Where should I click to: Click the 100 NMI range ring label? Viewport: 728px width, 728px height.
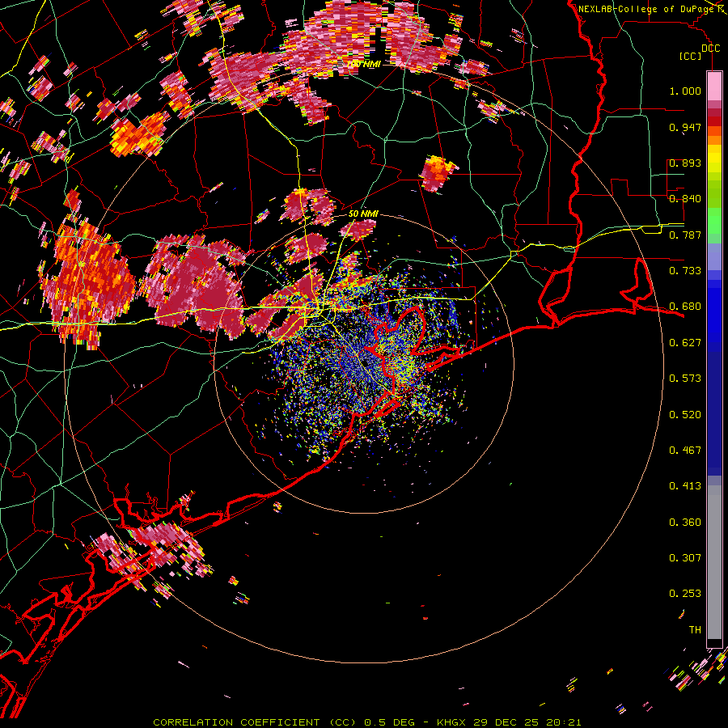coord(363,64)
